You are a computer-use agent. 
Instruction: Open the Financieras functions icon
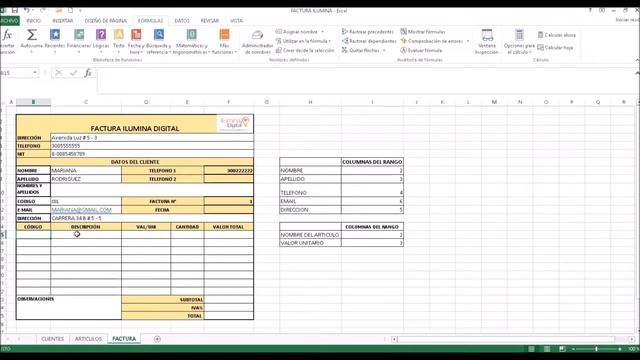[x=79, y=35]
